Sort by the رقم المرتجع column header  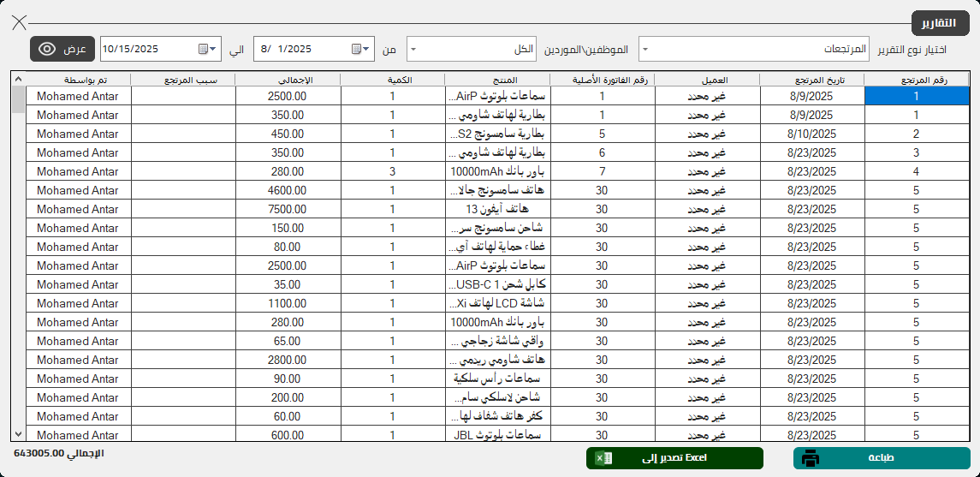pos(917,80)
